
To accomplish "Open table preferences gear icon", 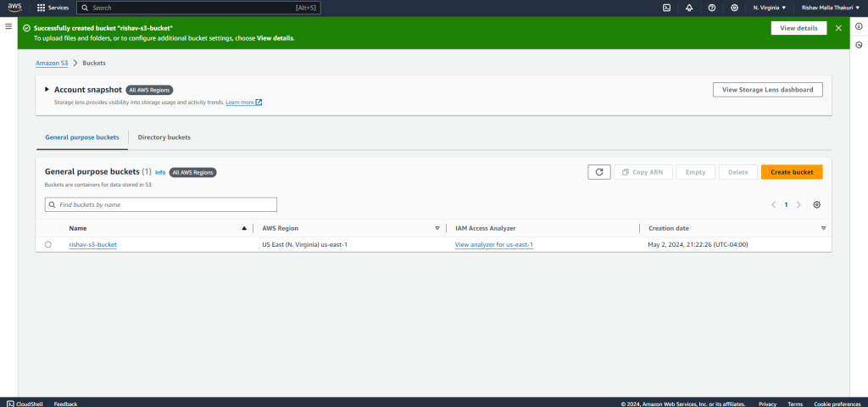I will [816, 205].
